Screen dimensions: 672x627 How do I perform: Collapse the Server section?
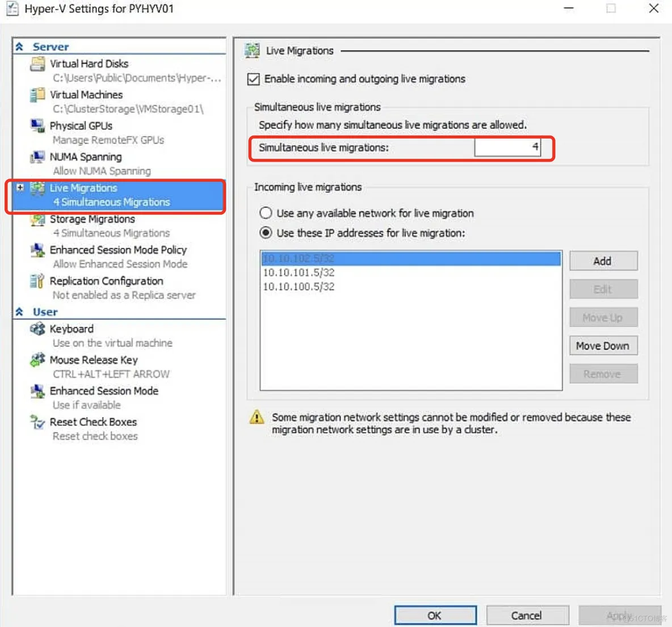coord(19,47)
